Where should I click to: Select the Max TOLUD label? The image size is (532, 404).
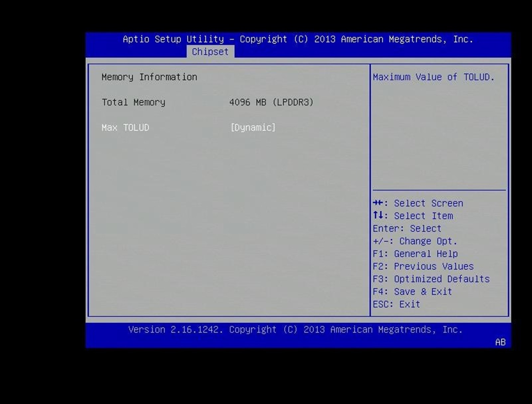pos(125,128)
